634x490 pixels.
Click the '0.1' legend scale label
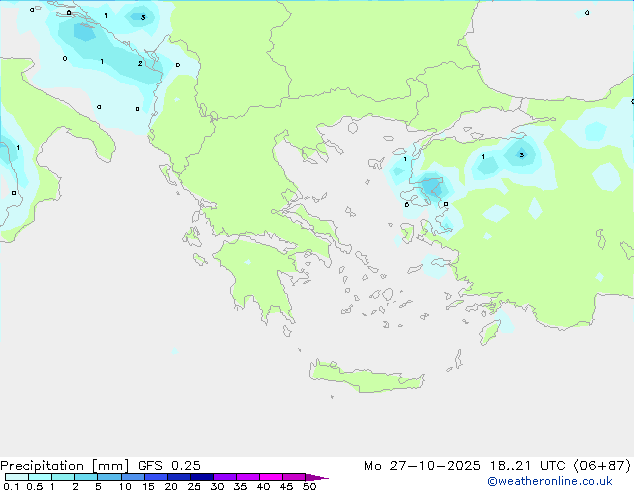tap(11, 486)
